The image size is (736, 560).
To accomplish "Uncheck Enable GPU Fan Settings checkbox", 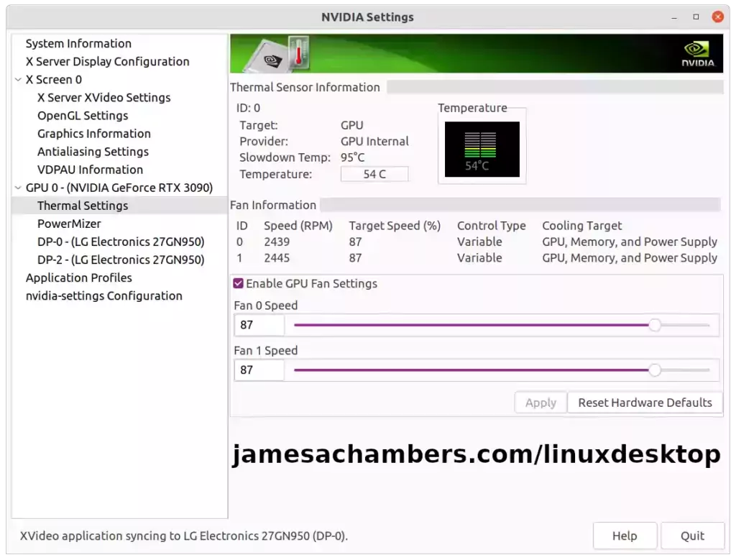I will (239, 283).
